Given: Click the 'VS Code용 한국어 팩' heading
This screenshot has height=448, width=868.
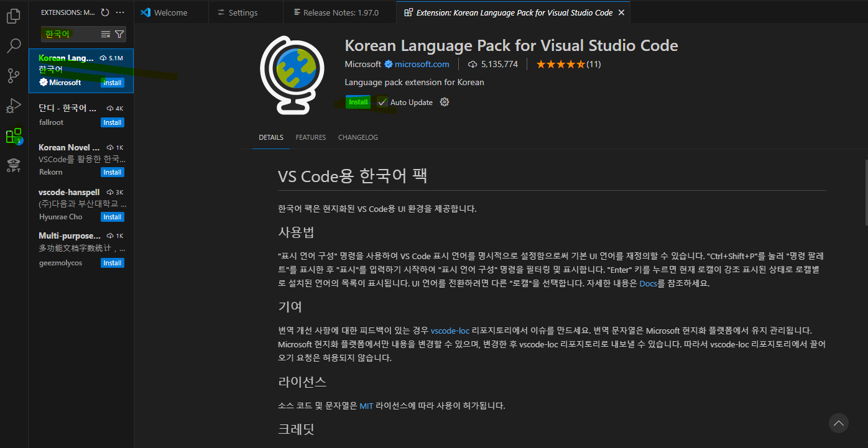Looking at the screenshot, I should [x=353, y=176].
